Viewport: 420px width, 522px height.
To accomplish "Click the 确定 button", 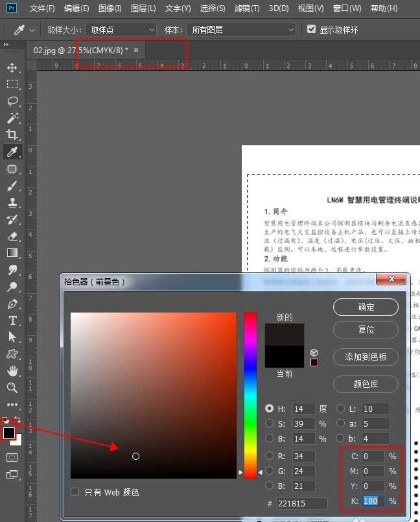I will (366, 307).
